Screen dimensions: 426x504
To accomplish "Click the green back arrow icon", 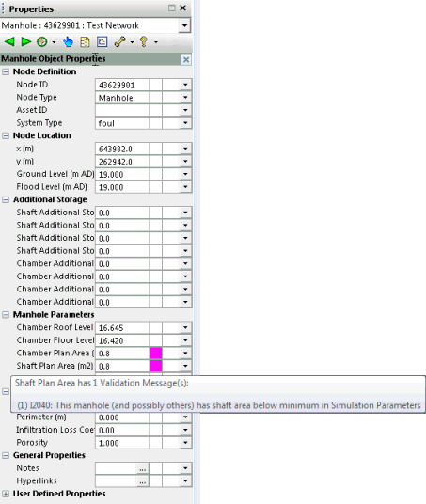I will pos(9,41).
